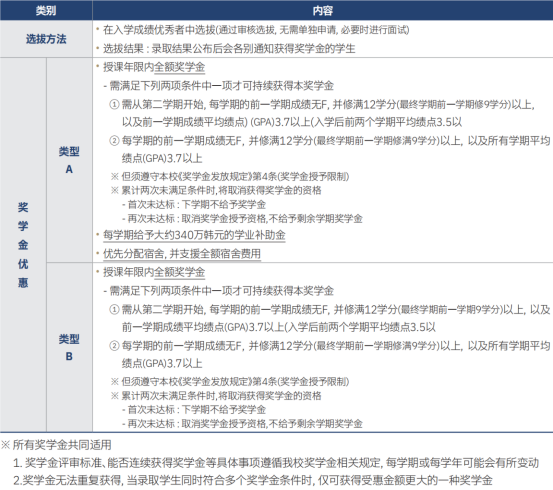The width and height of the screenshot is (553, 490).
Task: Click condition ② '每学期的前一学期成绩无F' in 类型 B
Action: click(x=329, y=346)
